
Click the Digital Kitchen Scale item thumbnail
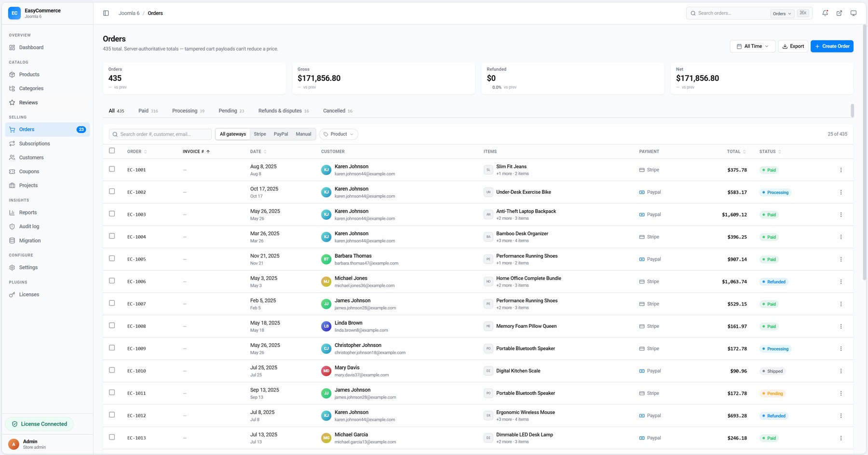click(x=488, y=371)
